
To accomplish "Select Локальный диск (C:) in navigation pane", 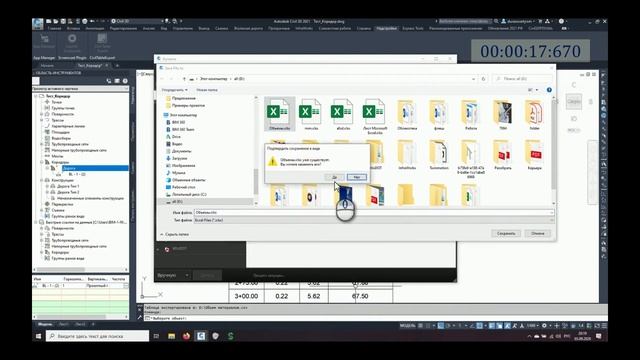I will (x=186, y=195).
